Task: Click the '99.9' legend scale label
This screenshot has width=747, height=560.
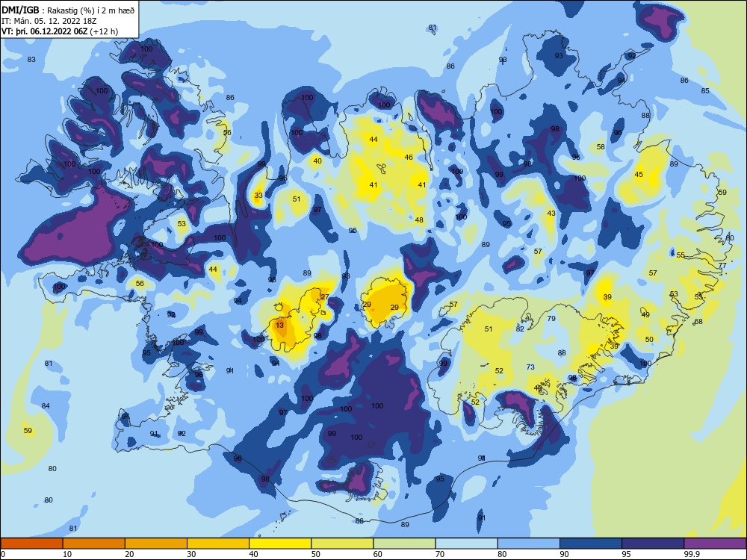Action: point(691,554)
